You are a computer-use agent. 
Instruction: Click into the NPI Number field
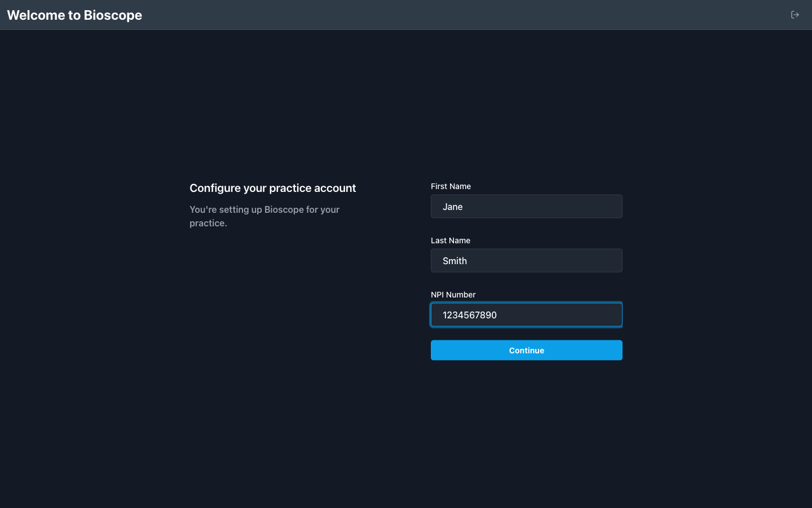tap(527, 315)
